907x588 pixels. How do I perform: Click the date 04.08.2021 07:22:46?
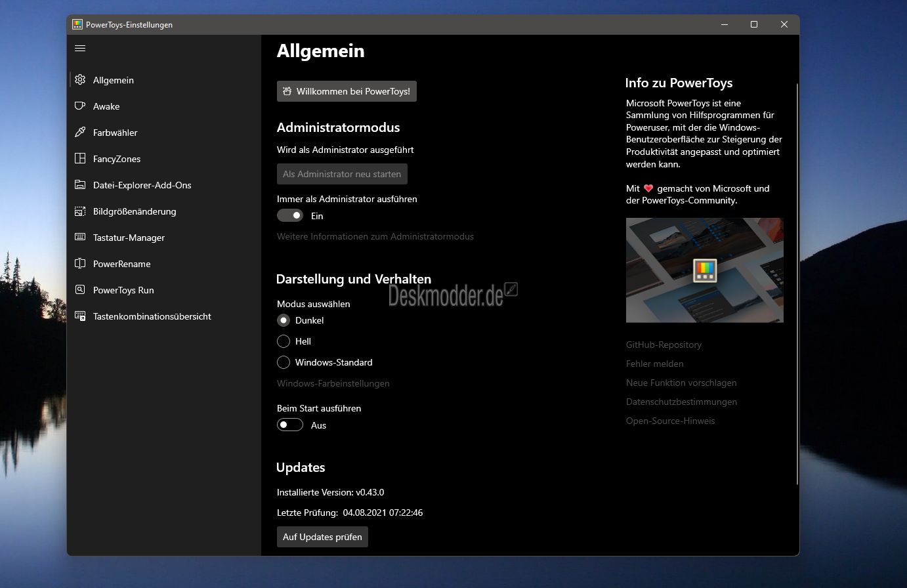click(383, 513)
